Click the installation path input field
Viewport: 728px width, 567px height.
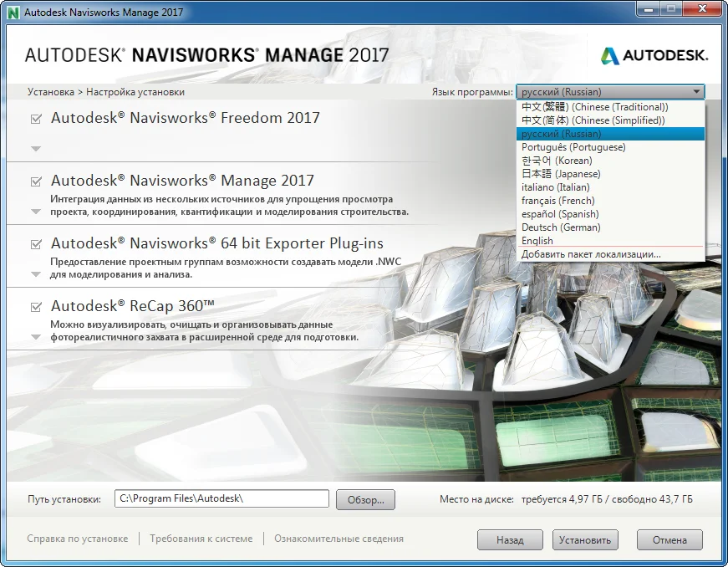point(221,499)
